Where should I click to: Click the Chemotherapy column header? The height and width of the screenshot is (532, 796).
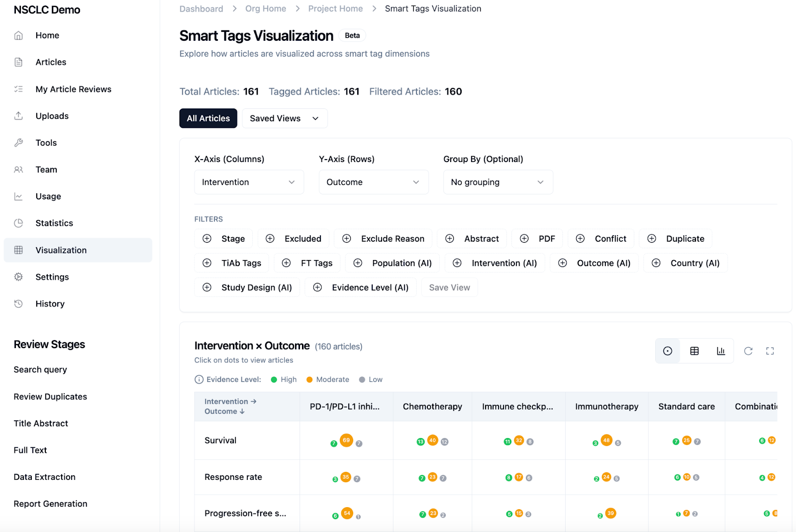tap(432, 406)
